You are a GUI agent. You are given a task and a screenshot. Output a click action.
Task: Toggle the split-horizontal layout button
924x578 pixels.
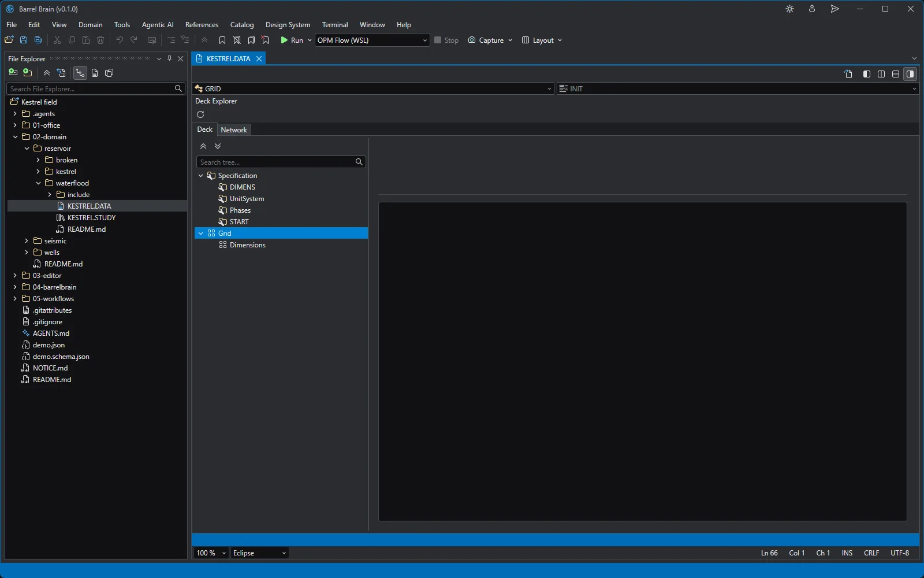point(896,74)
